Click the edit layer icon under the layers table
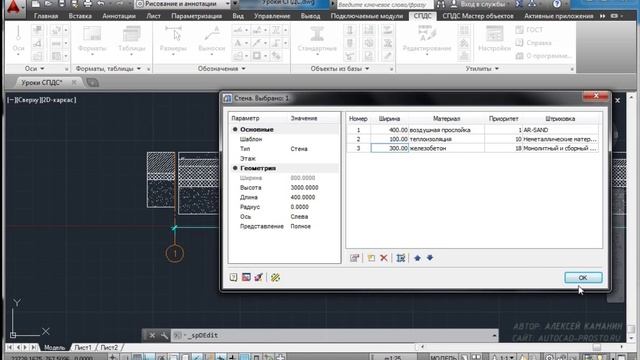The height and width of the screenshot is (360, 640). (x=354, y=258)
